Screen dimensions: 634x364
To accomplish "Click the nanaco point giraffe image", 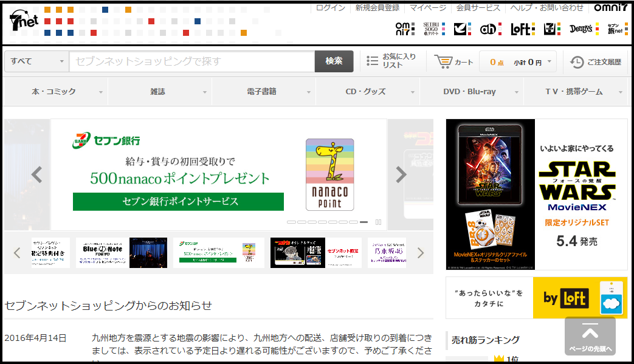I will point(329,174).
